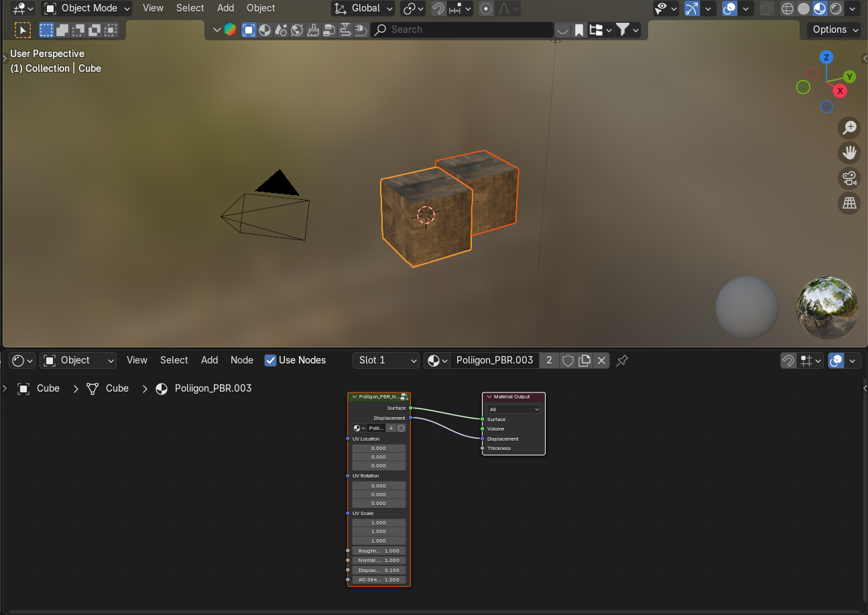Open the viewport Add menu
The image size is (868, 615).
[226, 8]
